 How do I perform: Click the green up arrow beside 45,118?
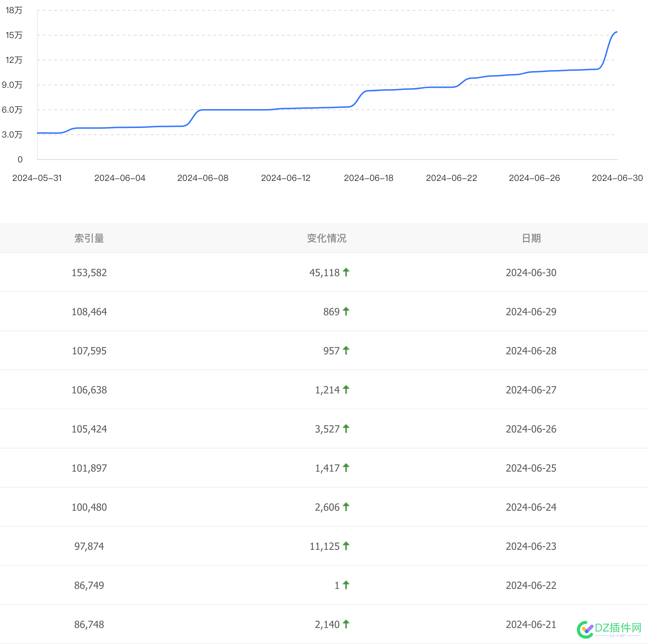(346, 272)
